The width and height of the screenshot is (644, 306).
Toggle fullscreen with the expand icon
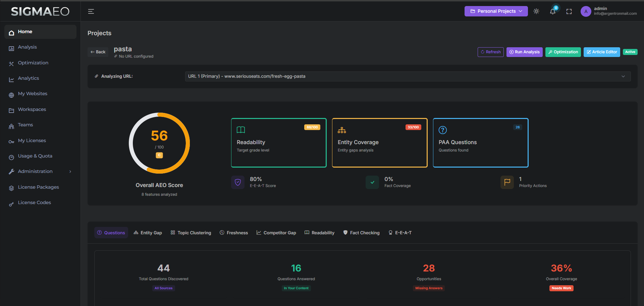pos(569,11)
